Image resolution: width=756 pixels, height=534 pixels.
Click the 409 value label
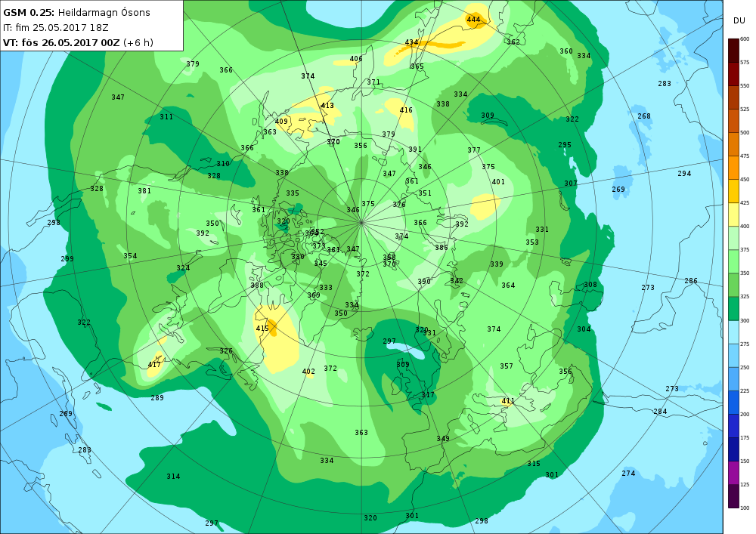click(x=281, y=122)
